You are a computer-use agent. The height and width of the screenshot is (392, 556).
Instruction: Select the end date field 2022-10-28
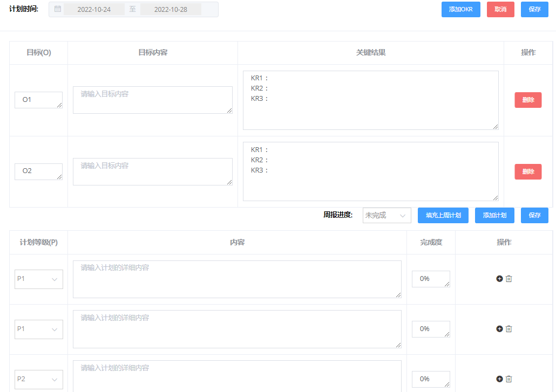coord(171,10)
